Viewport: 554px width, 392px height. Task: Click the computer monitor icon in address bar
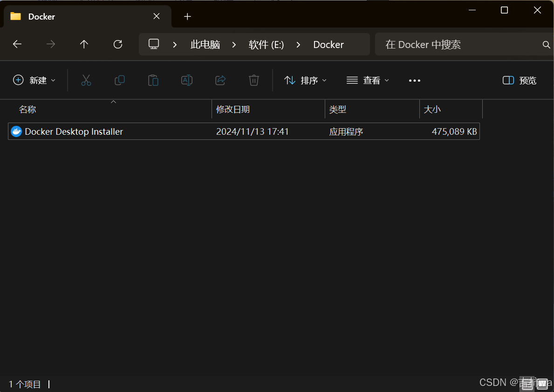(154, 44)
